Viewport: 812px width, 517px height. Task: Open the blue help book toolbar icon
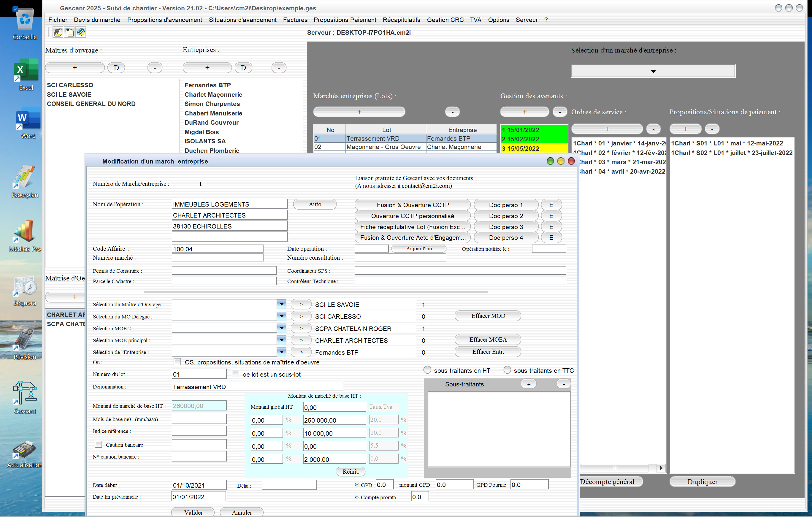tap(81, 32)
